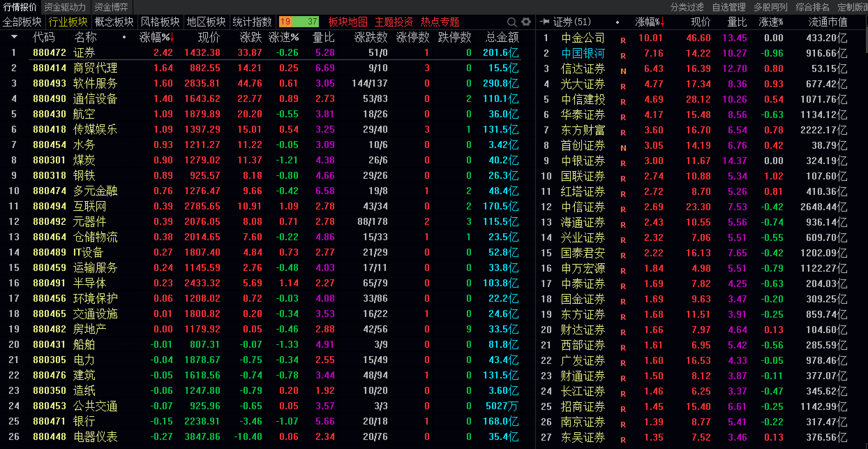Switch to 行情报价 tab

click(20, 7)
